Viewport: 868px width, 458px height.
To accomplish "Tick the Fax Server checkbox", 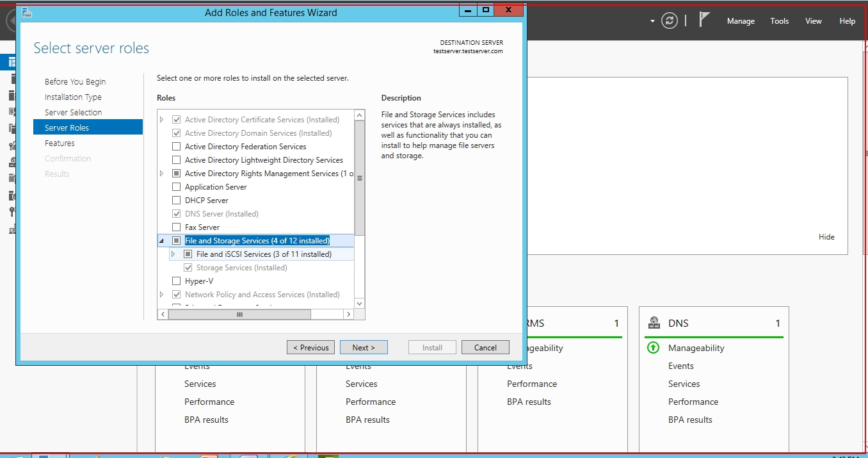I will click(177, 227).
